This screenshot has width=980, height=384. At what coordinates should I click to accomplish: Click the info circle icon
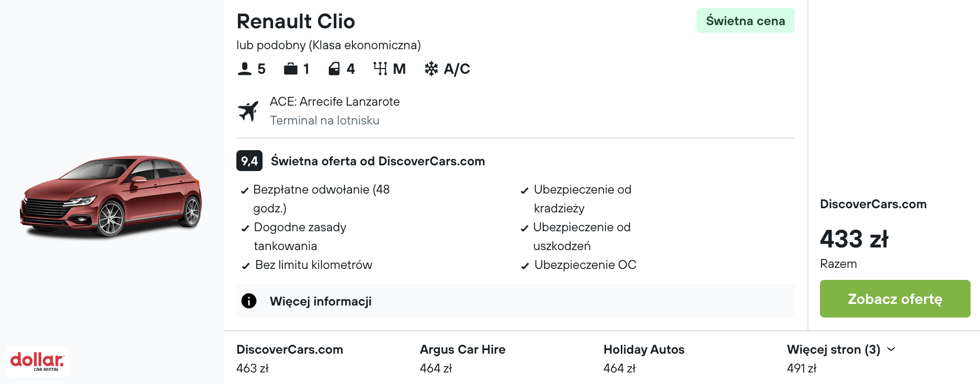coord(249,301)
